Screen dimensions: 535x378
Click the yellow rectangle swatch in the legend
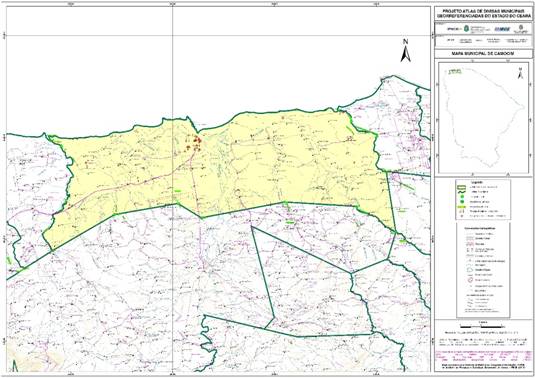[462, 187]
